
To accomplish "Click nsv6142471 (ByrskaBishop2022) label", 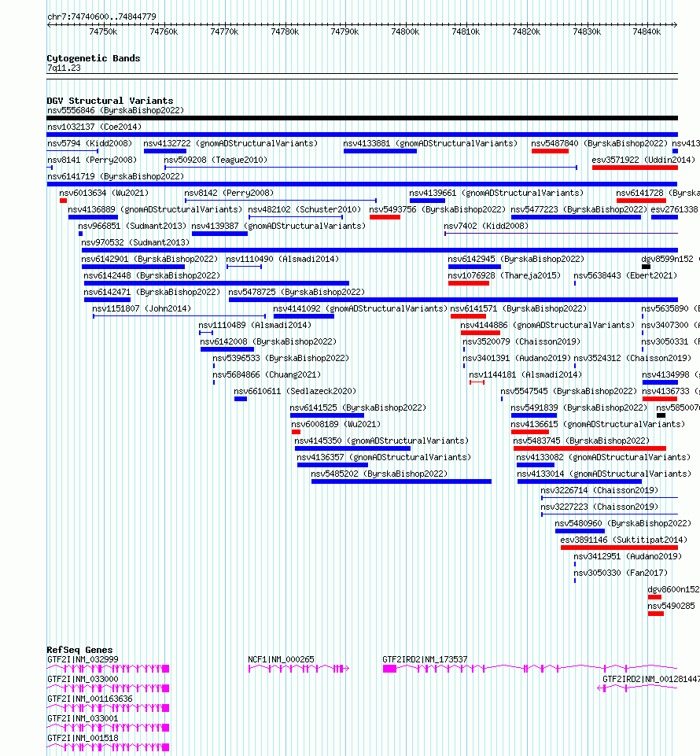I will (153, 292).
